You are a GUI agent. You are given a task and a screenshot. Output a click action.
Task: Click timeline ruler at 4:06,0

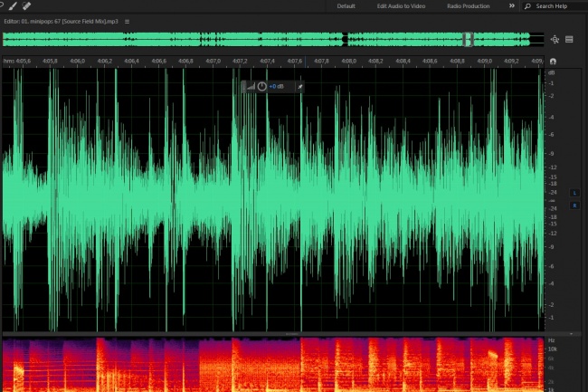click(x=77, y=61)
